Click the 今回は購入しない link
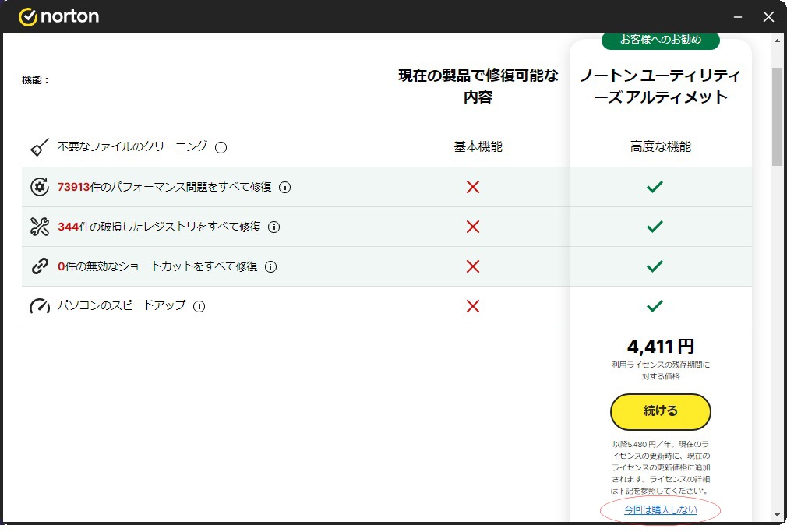This screenshot has width=794, height=532. [660, 509]
